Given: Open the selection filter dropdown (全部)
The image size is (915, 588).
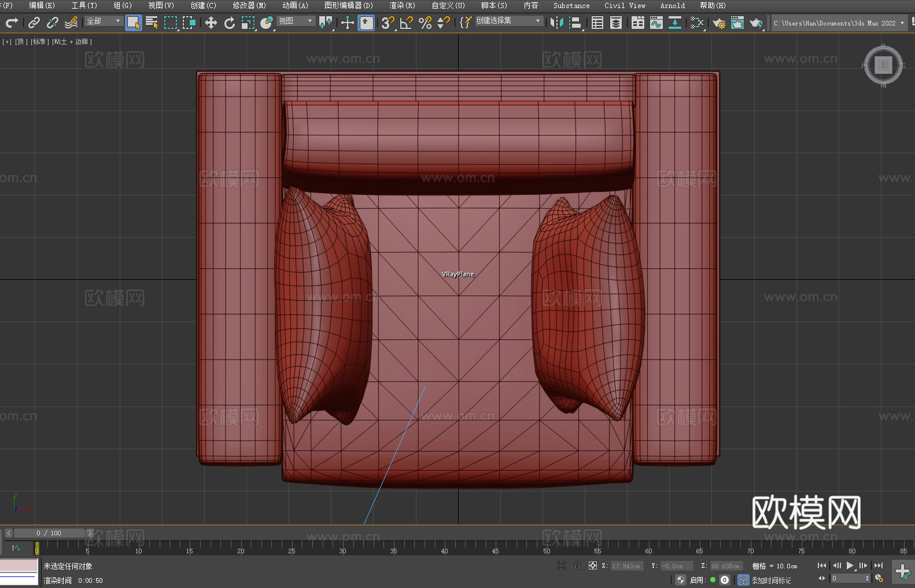Looking at the screenshot, I should (104, 21).
